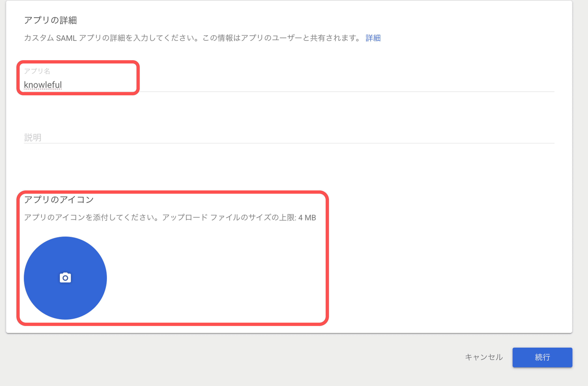The image size is (588, 386).
Task: Select the アプリの詳細 heading text
Action: 50,20
